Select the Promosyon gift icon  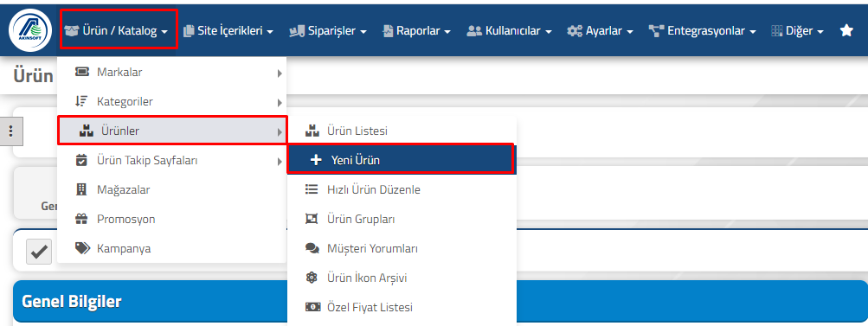[x=81, y=219]
